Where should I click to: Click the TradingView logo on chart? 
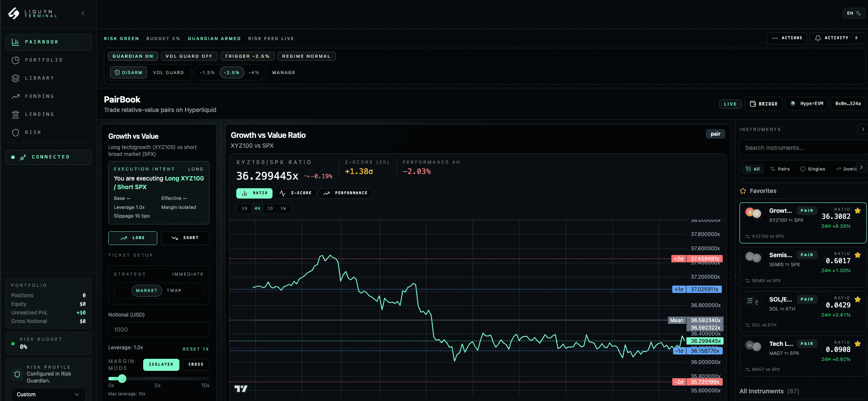point(241,389)
